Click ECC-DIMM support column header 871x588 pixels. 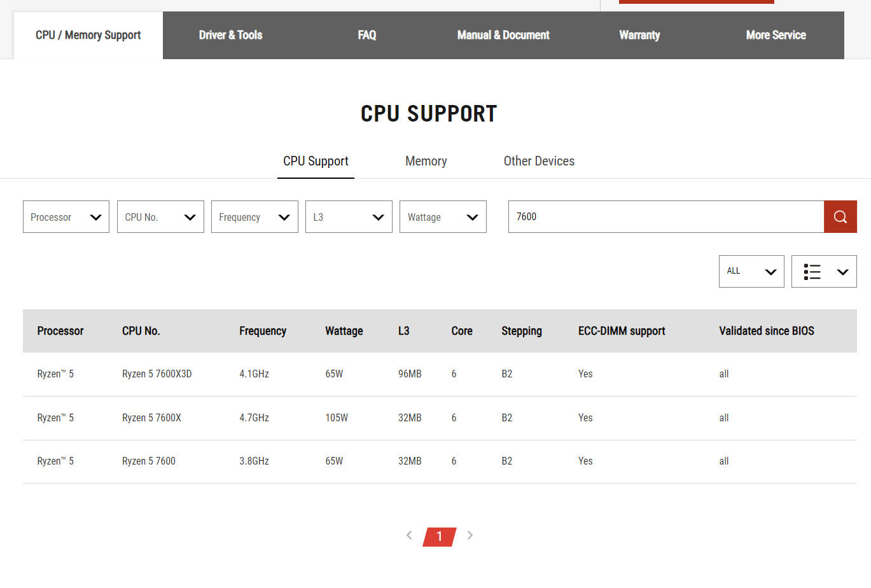click(x=622, y=331)
